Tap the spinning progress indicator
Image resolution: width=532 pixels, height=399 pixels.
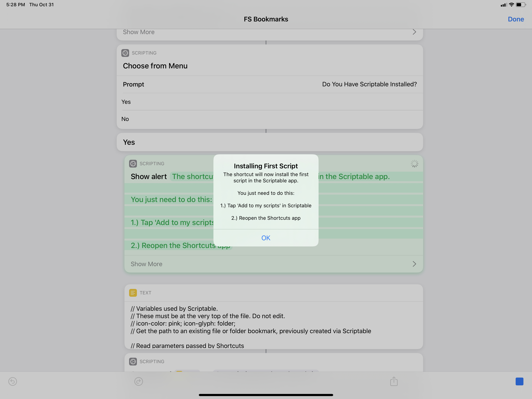[x=414, y=164]
